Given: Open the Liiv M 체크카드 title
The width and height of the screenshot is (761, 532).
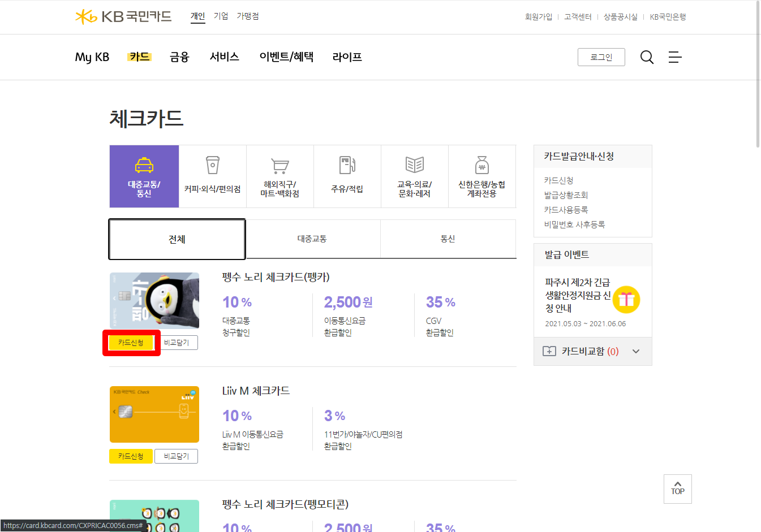Looking at the screenshot, I should point(256,391).
